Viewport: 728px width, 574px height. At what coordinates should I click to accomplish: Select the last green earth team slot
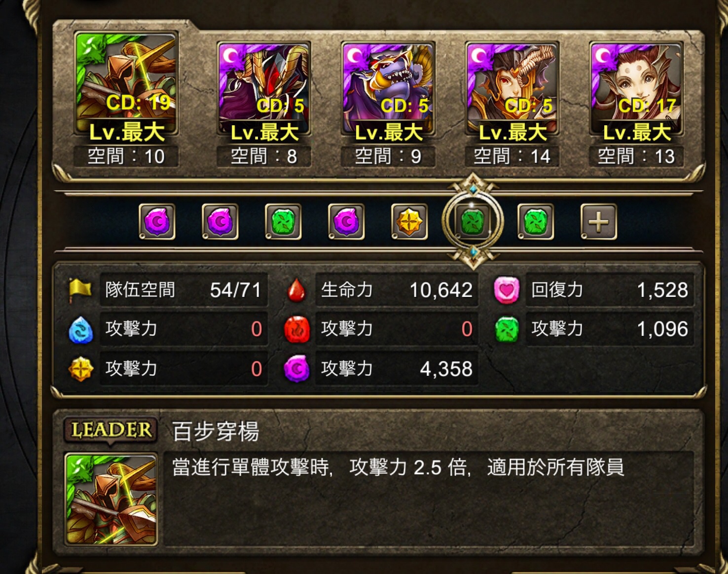click(x=536, y=221)
